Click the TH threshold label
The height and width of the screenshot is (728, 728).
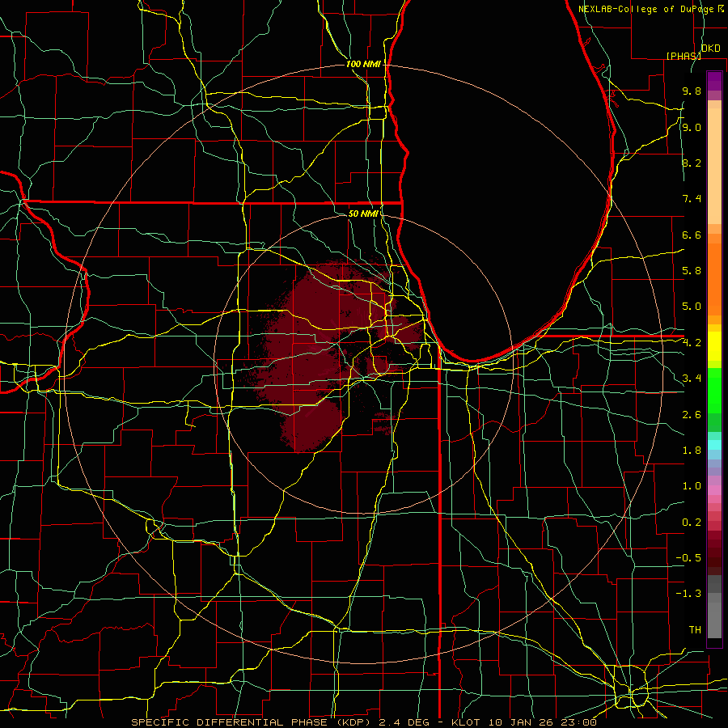[x=695, y=629]
